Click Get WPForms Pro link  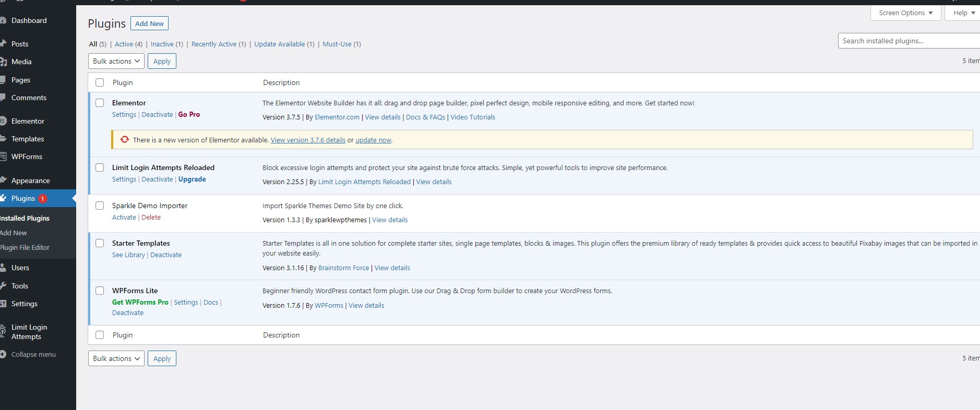pyautogui.click(x=140, y=303)
